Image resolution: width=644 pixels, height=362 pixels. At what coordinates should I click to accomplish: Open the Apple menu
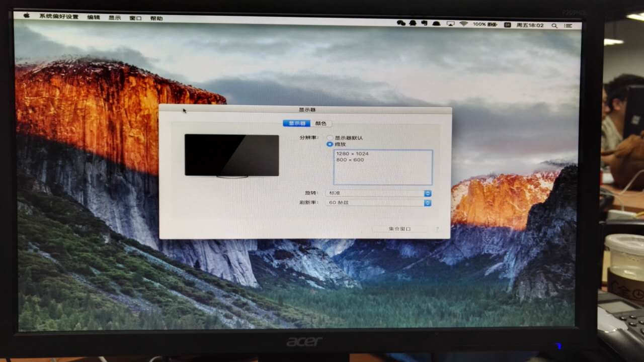[27, 16]
